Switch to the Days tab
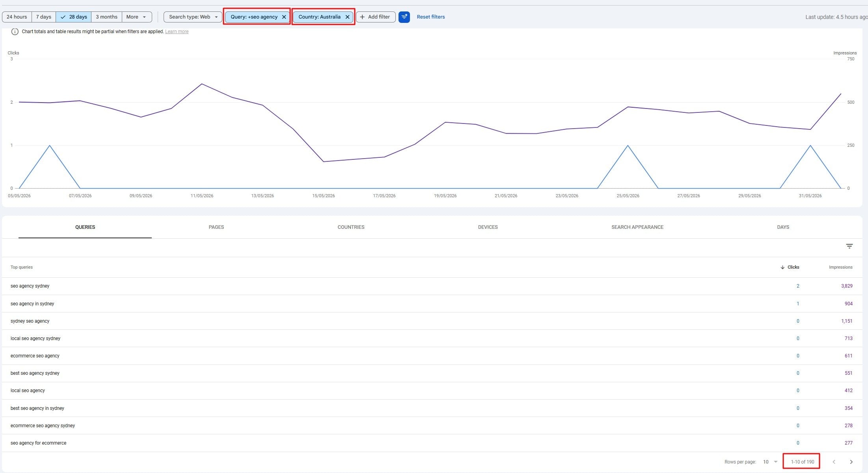Screen dimensions: 868x473 point(783,227)
